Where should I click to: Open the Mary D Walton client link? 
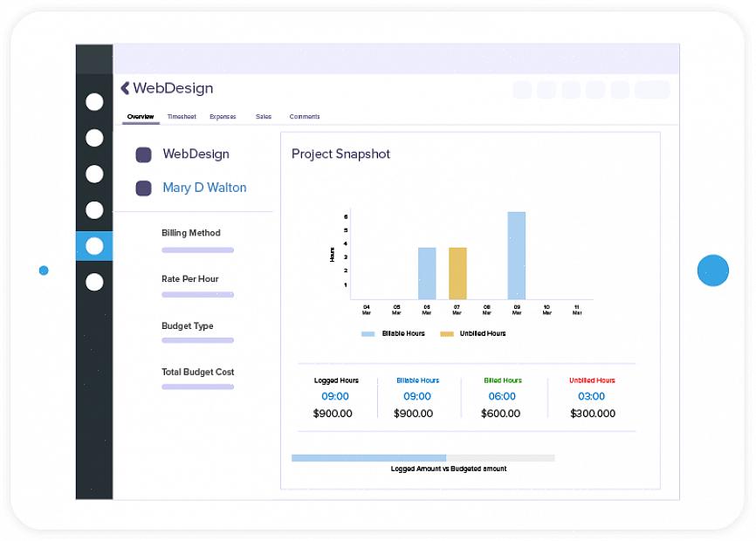click(x=204, y=188)
